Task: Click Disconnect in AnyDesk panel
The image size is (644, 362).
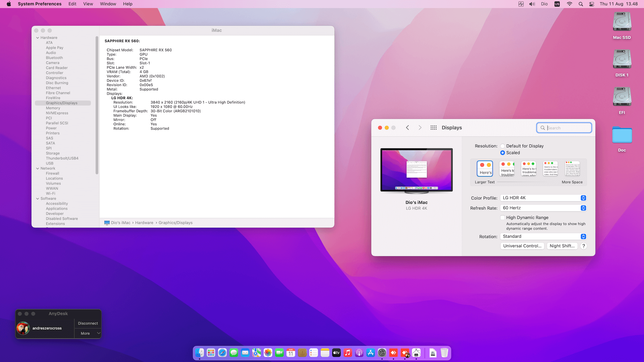Action: pyautogui.click(x=88, y=323)
